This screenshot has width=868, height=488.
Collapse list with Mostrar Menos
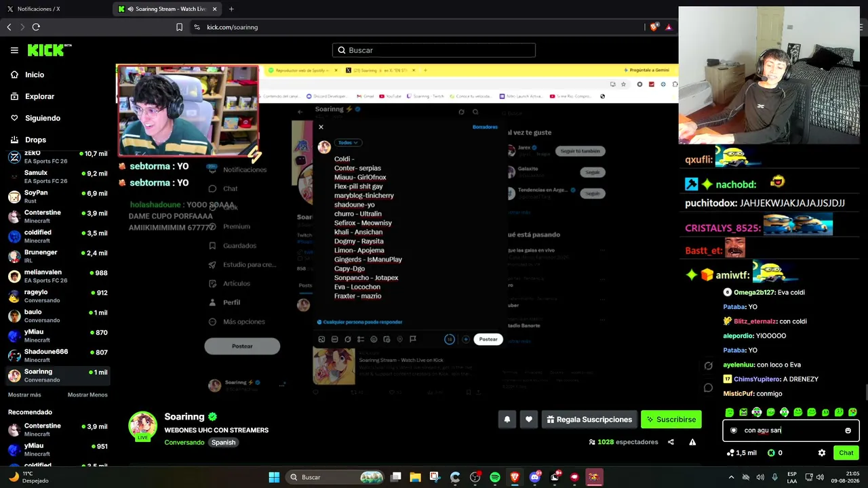click(87, 394)
